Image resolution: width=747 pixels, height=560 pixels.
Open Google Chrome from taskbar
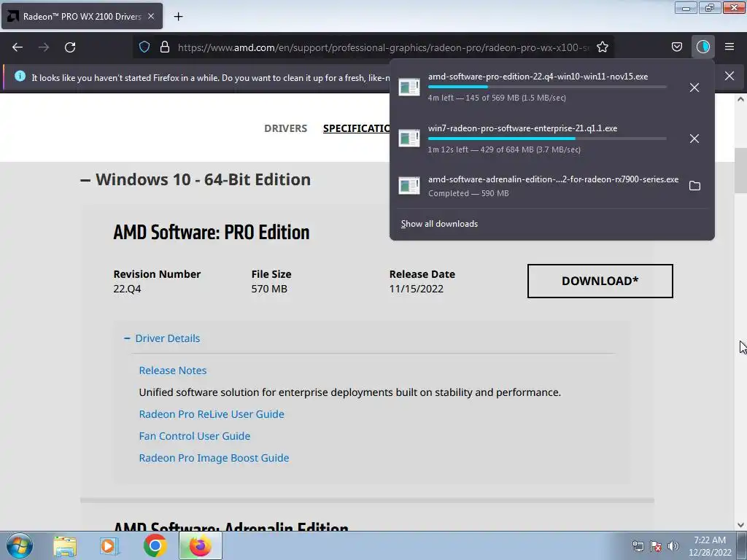pos(155,545)
